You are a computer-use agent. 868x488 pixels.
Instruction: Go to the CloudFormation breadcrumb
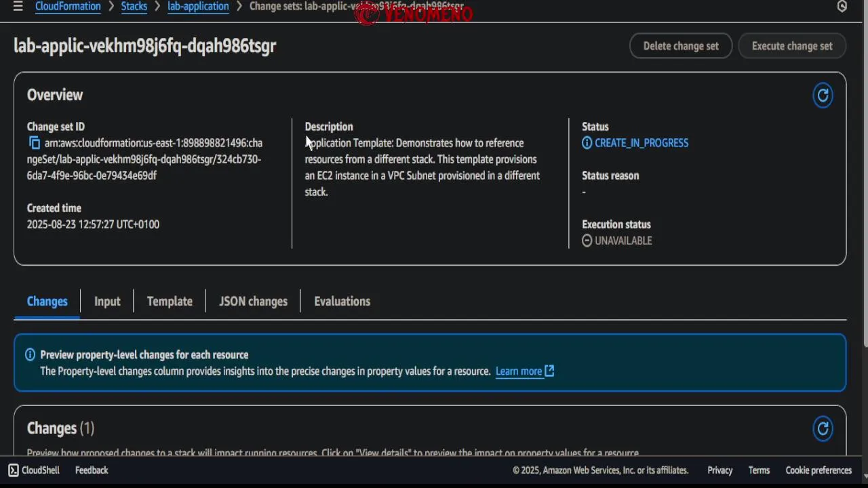point(68,6)
